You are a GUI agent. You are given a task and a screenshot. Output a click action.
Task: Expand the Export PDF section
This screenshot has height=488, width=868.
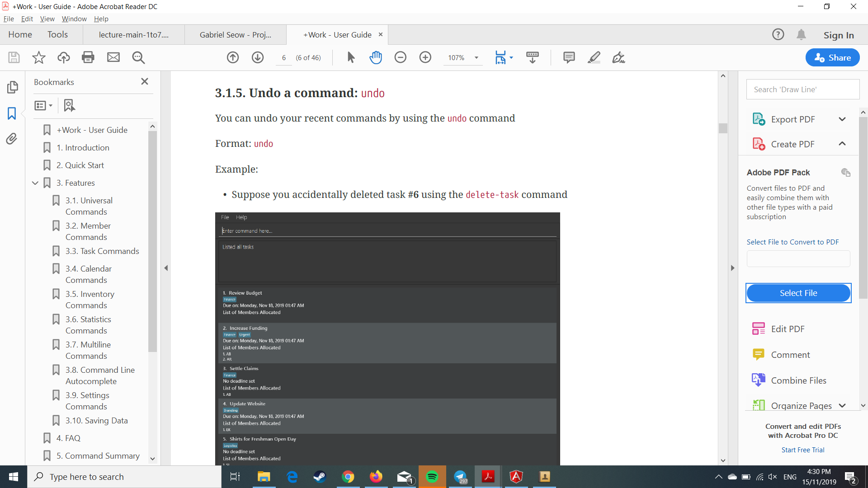(x=842, y=119)
